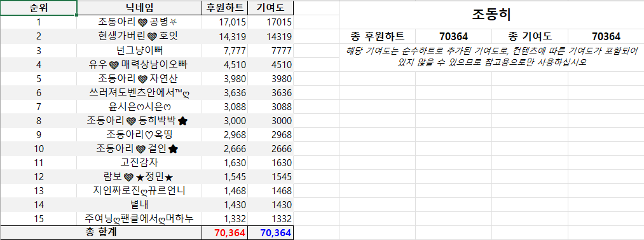Click the nickname cell 람보💚★정민★
644x240 pixels.
[x=139, y=177]
